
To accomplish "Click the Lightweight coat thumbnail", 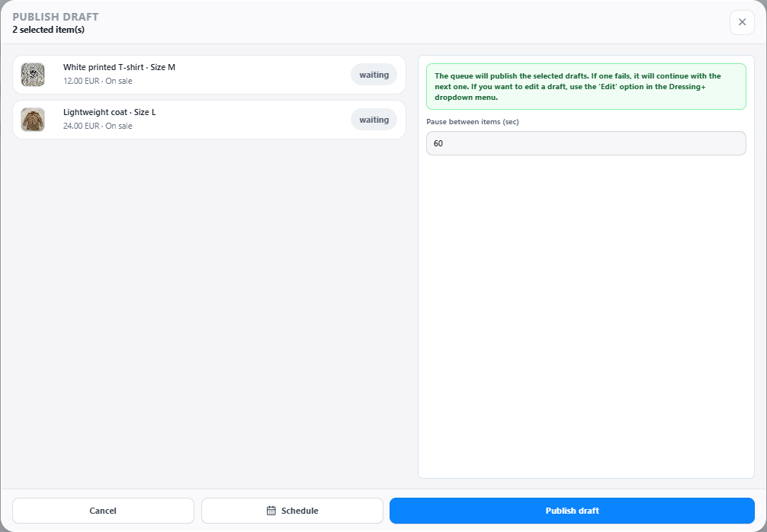I will point(33,120).
